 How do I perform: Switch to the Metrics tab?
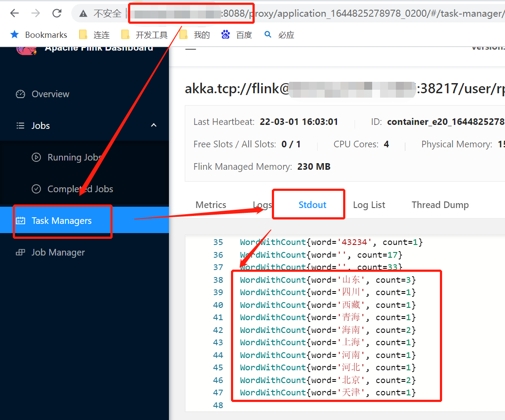211,205
